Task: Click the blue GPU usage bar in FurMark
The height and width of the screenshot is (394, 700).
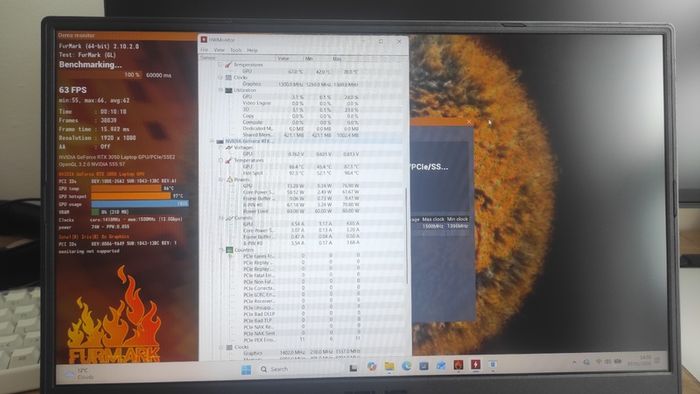Action: coord(140,203)
